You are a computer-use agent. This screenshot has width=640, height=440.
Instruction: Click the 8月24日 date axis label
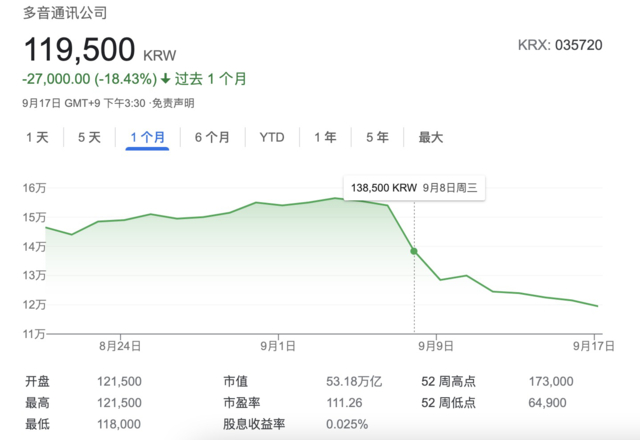pos(120,347)
